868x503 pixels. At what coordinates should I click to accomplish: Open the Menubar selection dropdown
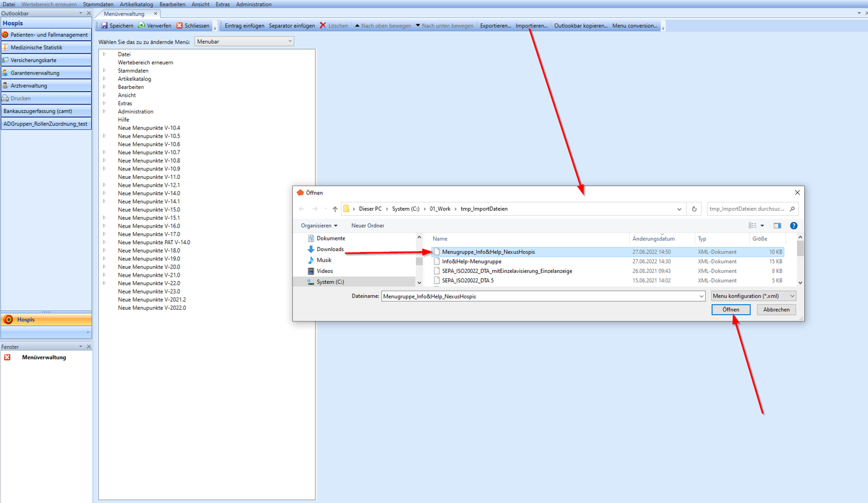pos(244,41)
